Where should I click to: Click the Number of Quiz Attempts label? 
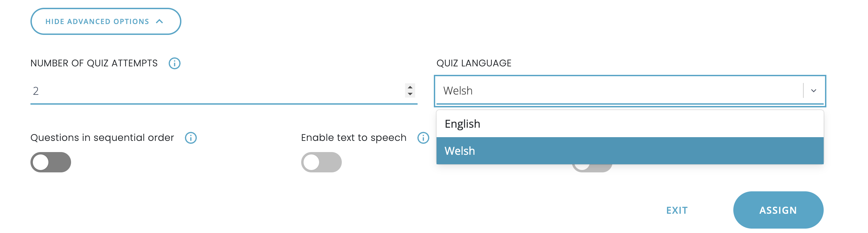coord(94,63)
